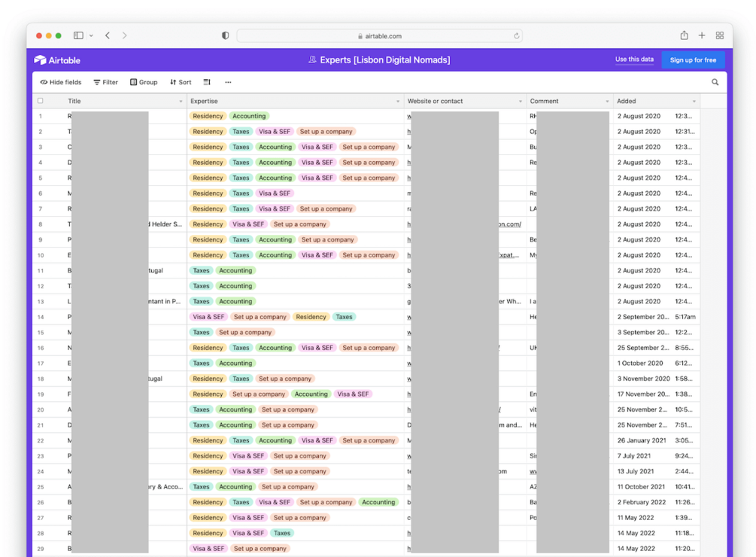The width and height of the screenshot is (756, 557).
Task: Expand the Comment column dropdown arrow
Action: pos(607,102)
